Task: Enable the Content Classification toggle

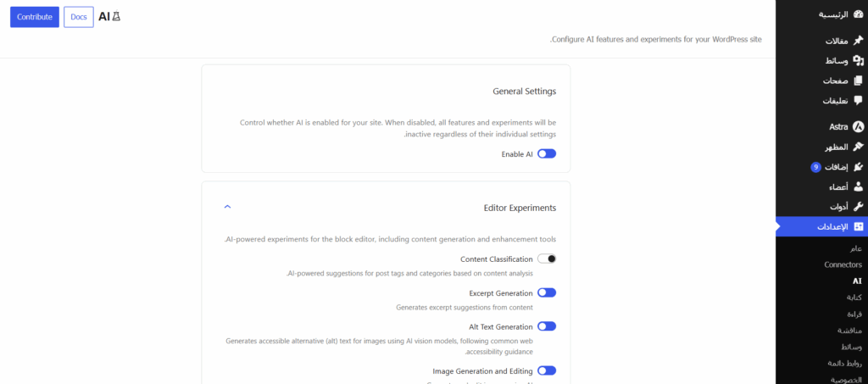Action: click(x=547, y=259)
